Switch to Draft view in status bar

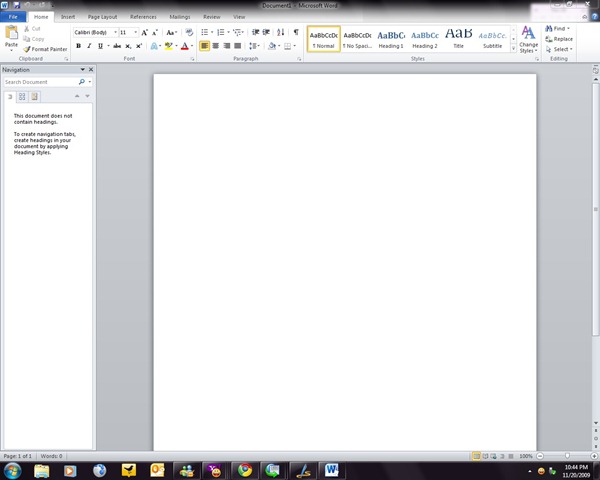511,456
